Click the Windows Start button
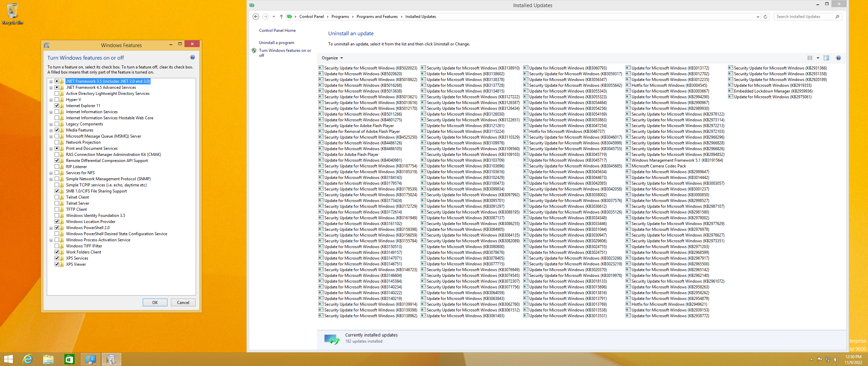Image resolution: width=868 pixels, height=366 pixels. pyautogui.click(x=8, y=359)
